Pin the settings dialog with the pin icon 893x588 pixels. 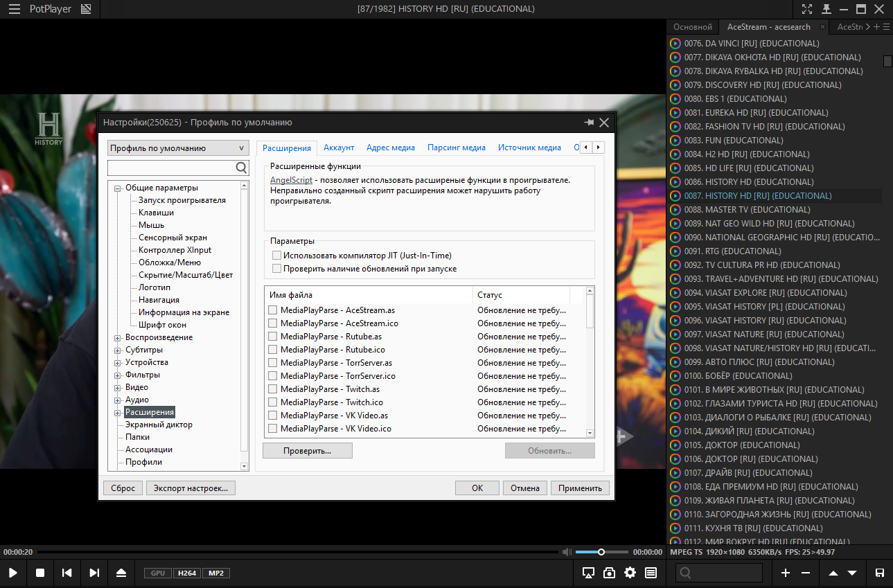(589, 122)
